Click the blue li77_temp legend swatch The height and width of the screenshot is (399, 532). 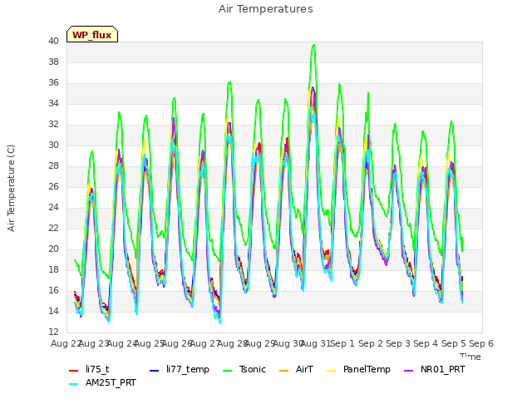tap(155, 370)
